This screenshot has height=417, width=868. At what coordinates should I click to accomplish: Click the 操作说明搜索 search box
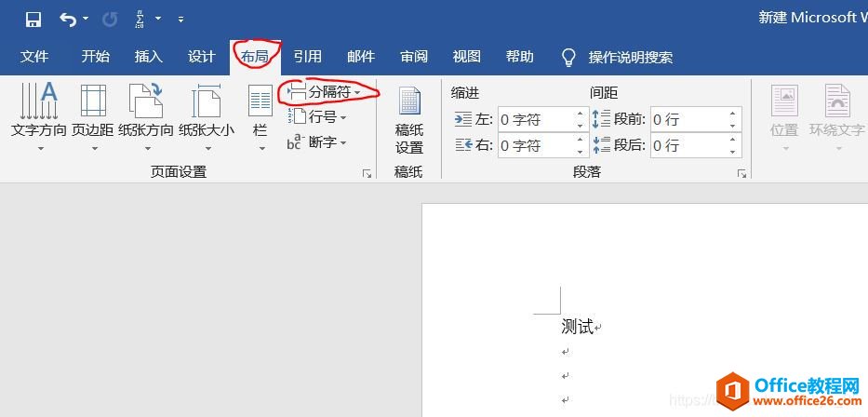631,57
